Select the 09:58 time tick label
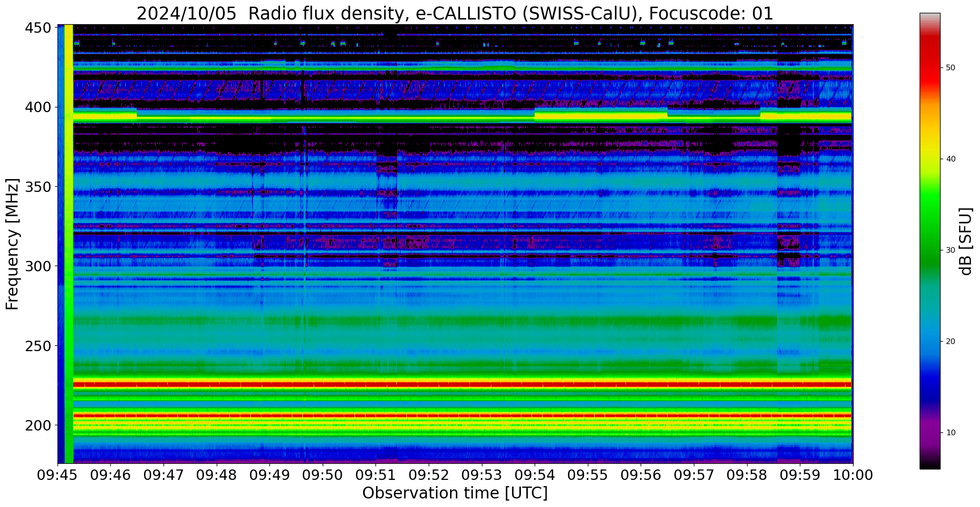 pyautogui.click(x=747, y=475)
